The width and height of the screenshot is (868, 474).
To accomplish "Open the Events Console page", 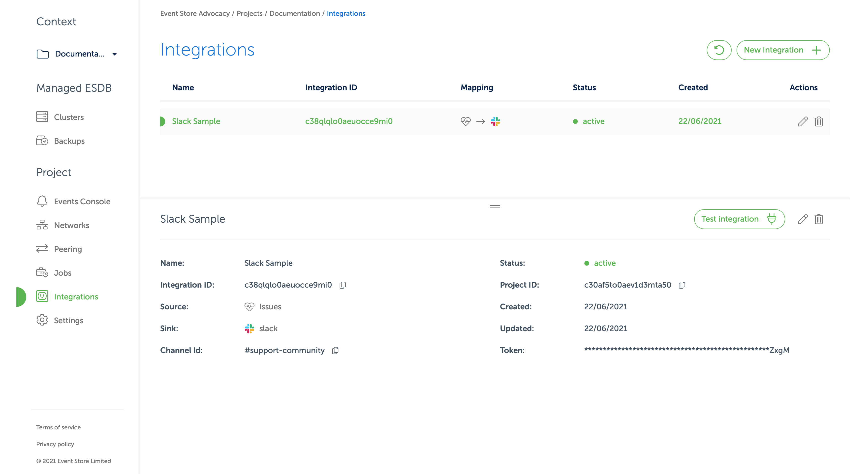I will [x=82, y=201].
